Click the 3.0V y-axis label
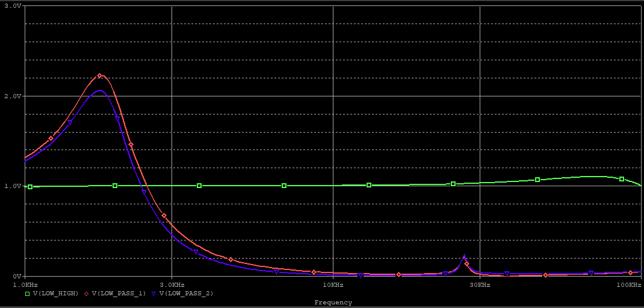Viewport: 644px width, 308px height. point(14,7)
